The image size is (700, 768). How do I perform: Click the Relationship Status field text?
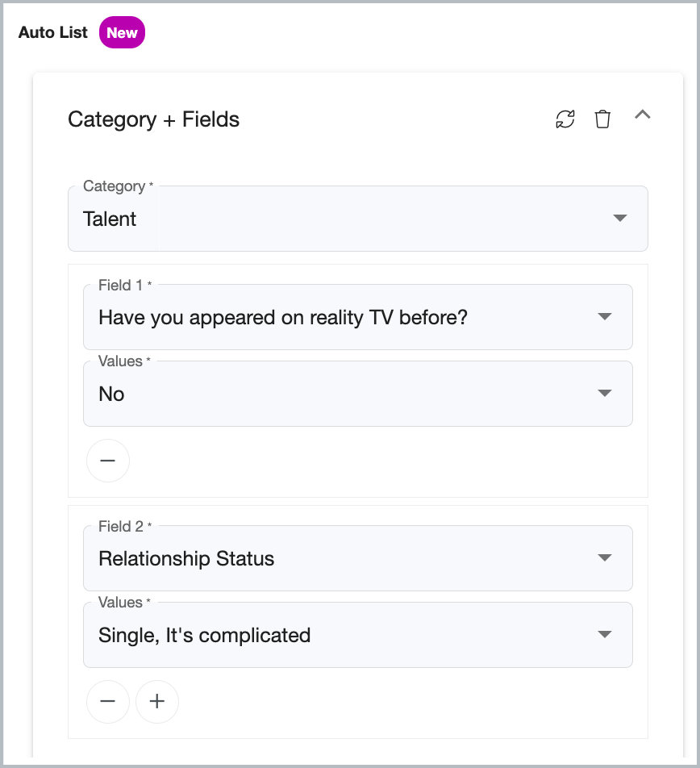point(186,558)
